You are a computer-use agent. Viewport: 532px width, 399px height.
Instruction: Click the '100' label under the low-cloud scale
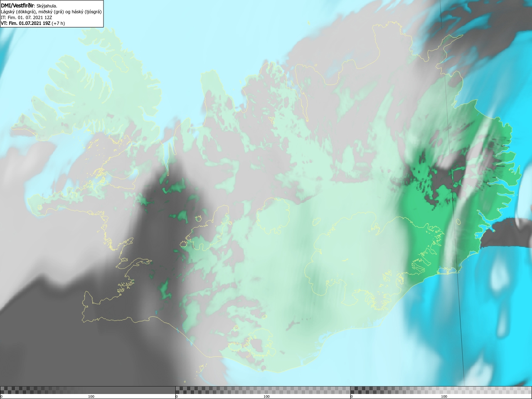pos(91,397)
